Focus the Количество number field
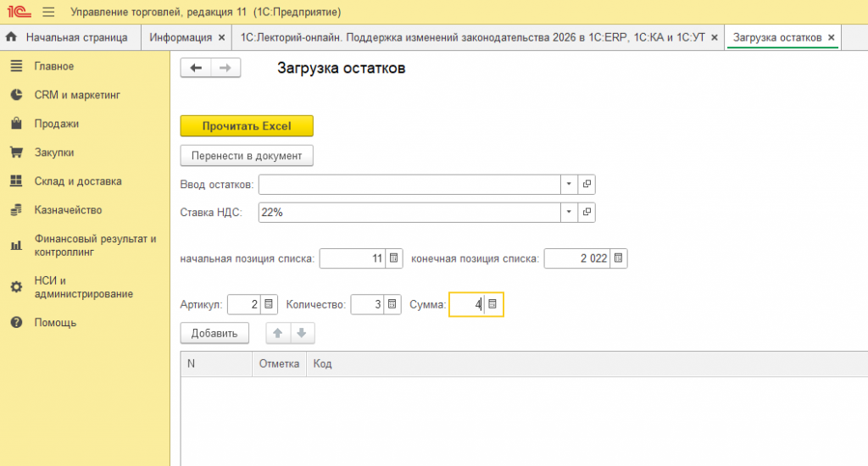 368,304
